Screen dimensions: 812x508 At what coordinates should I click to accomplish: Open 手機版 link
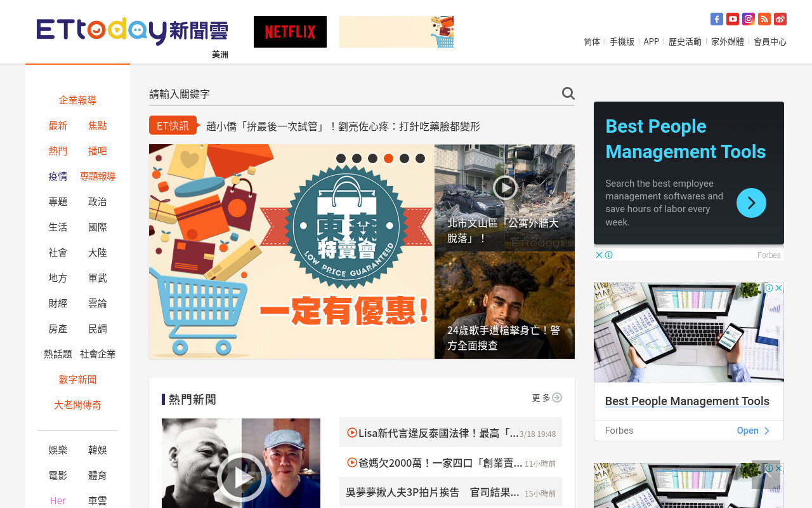click(x=622, y=42)
